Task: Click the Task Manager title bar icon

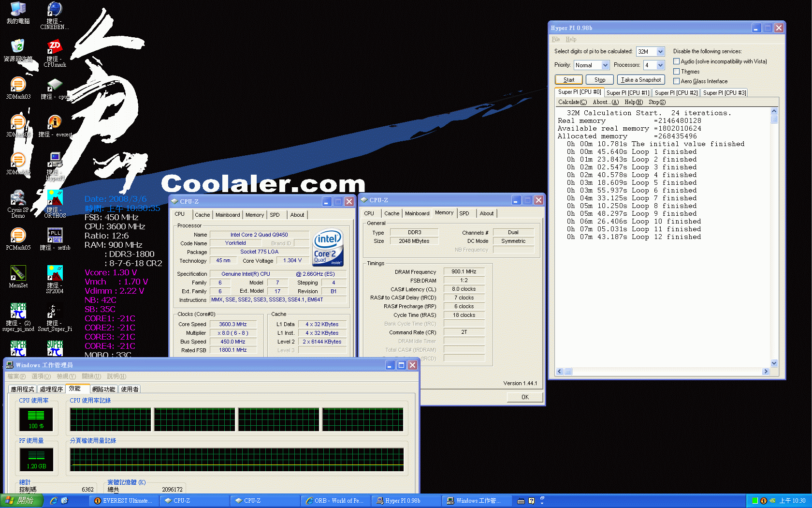Action: click(x=10, y=365)
